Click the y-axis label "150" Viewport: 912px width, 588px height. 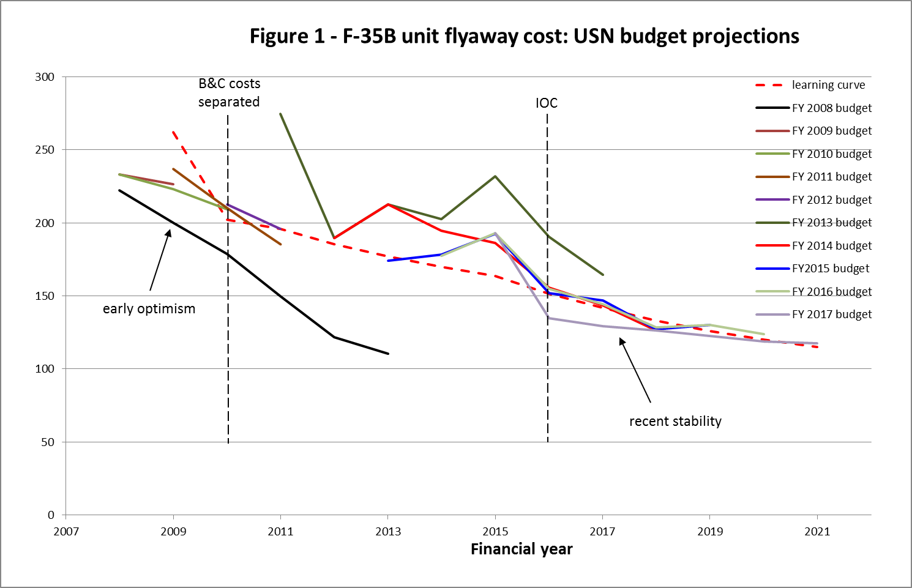(45, 296)
